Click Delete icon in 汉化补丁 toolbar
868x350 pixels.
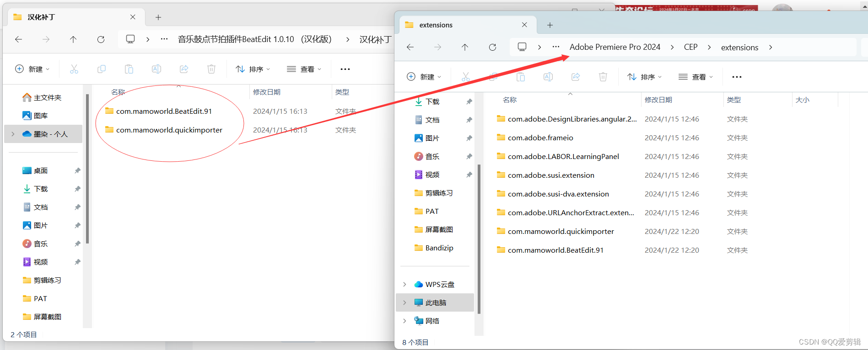coord(211,69)
